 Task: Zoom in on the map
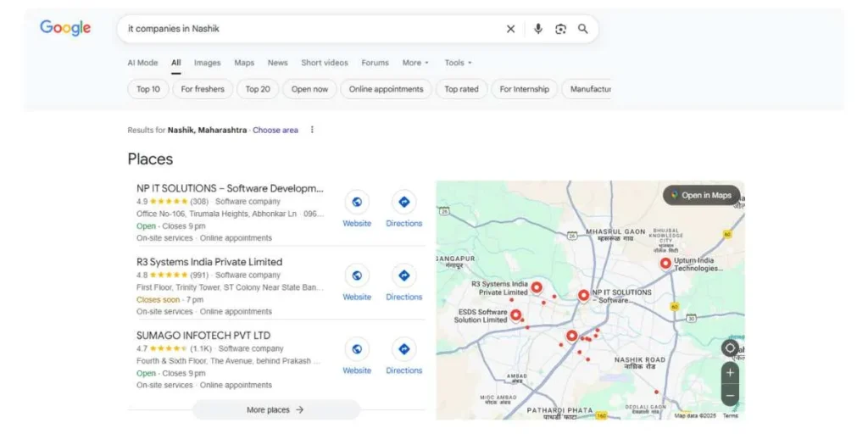click(730, 373)
